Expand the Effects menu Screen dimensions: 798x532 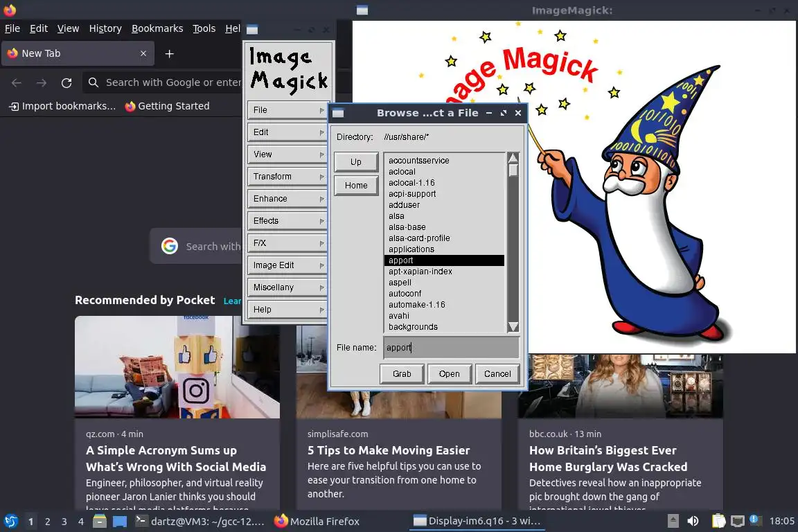click(x=287, y=221)
